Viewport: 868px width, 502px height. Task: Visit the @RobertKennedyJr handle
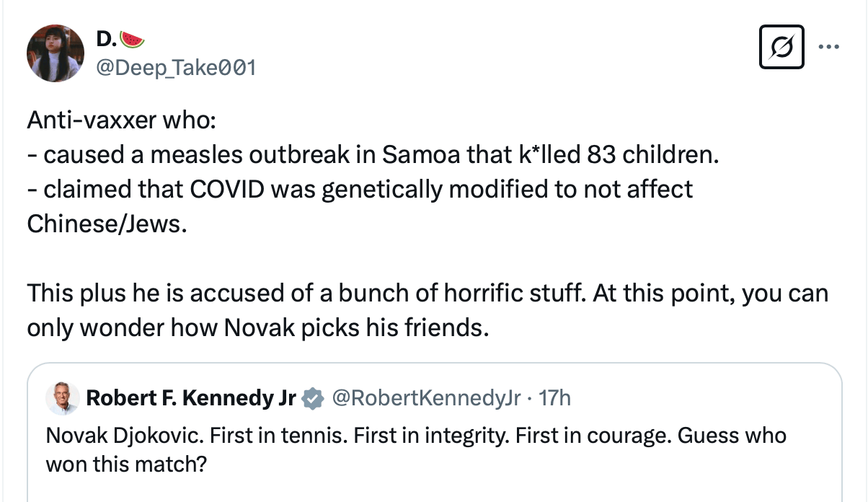(x=425, y=397)
